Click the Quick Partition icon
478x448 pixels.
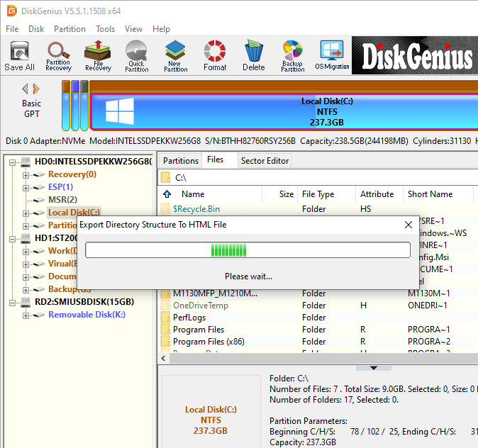136,55
